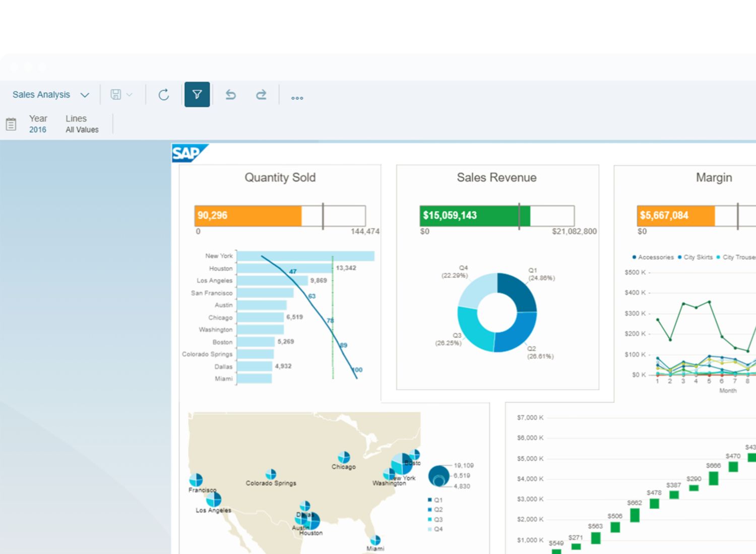Toggle the Accessories legend item in Margin
Viewport: 756px width, 554px height.
pos(653,257)
